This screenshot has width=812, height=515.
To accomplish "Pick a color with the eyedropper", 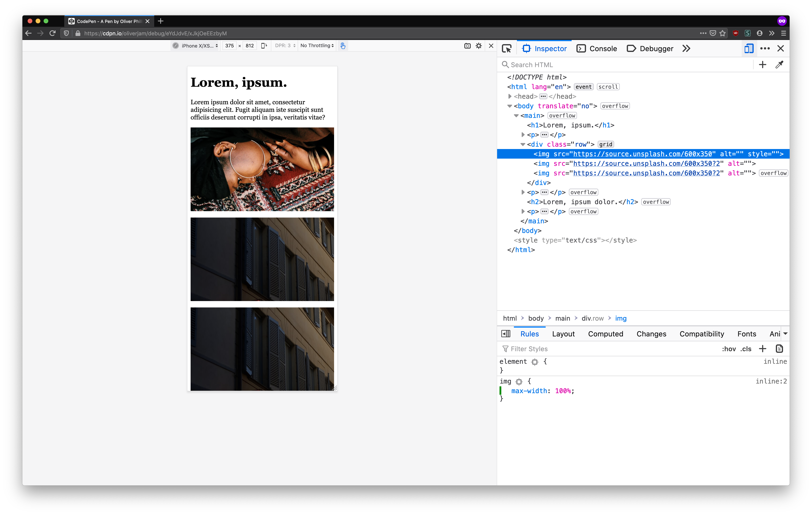I will point(779,65).
